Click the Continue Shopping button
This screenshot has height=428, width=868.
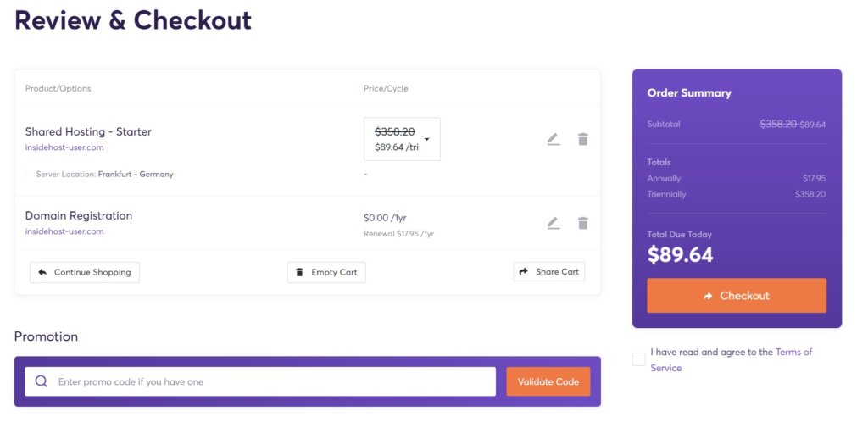click(85, 272)
